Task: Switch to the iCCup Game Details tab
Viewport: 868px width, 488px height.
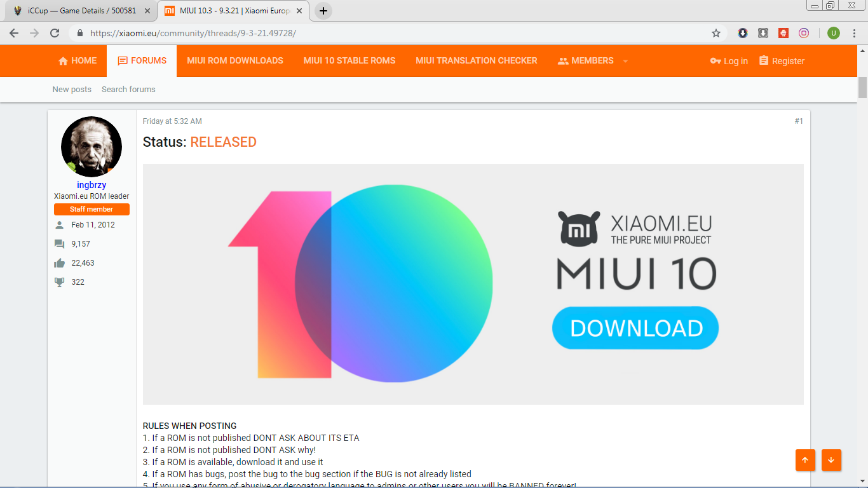Action: click(81, 11)
